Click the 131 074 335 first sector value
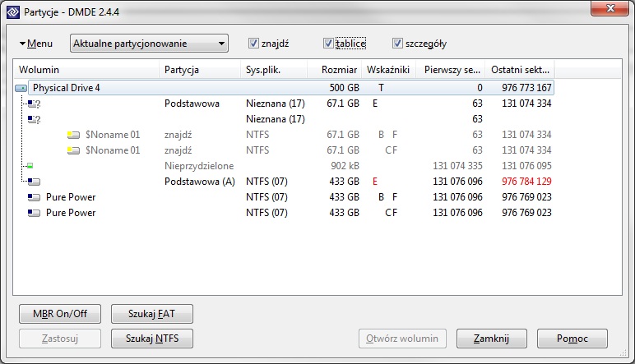 (x=457, y=166)
